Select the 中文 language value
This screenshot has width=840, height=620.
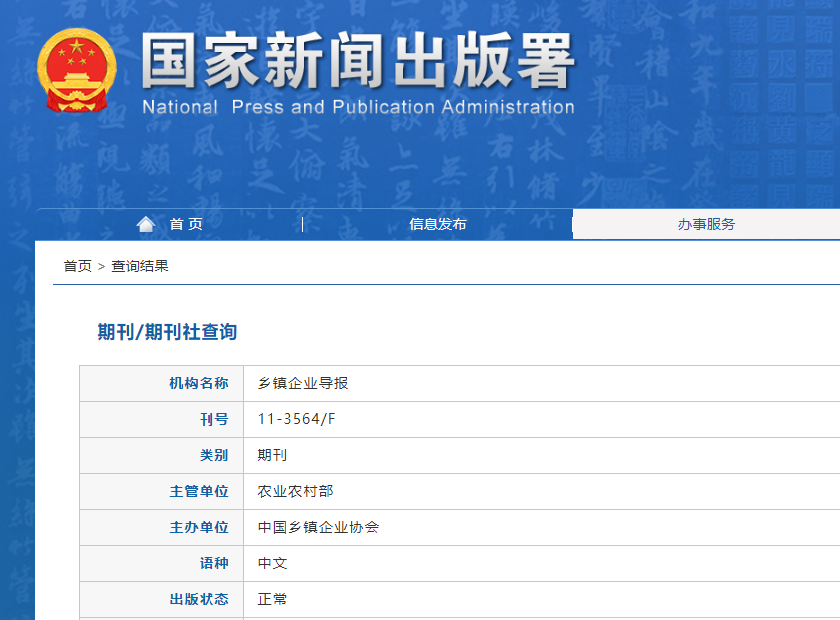[x=272, y=563]
